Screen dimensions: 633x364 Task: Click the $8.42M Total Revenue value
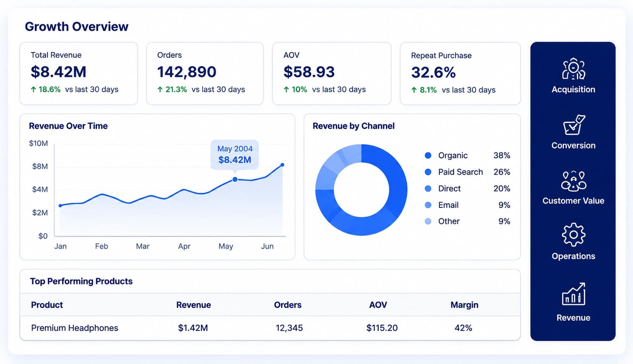[x=59, y=72]
